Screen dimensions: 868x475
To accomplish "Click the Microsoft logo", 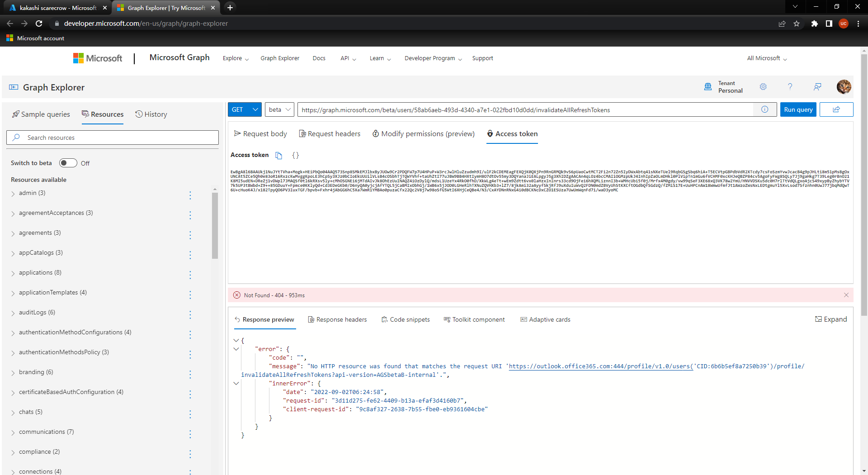I will [98, 58].
